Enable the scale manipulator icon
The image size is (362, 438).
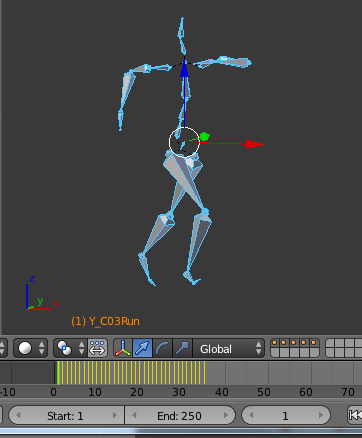point(182,348)
